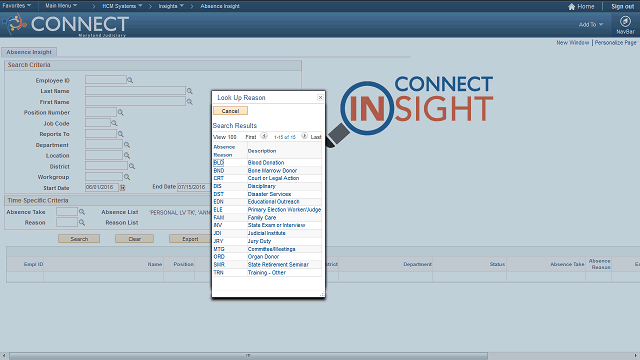Screen dimensions: 640x360
Task: Click the horizontal scrollbar at bottom
Action: click(x=248, y=356)
